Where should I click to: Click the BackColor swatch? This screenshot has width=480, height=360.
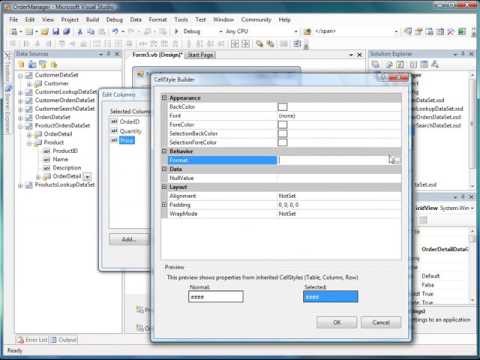(x=283, y=107)
